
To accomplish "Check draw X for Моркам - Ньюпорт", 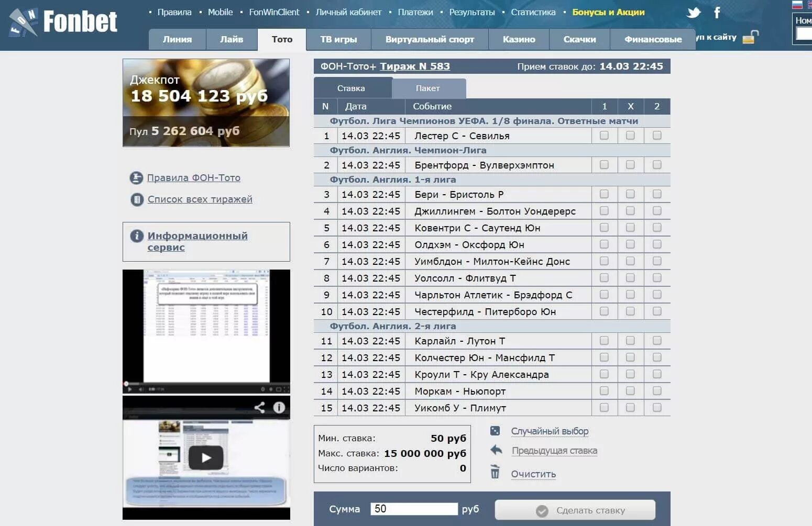I will 630,391.
